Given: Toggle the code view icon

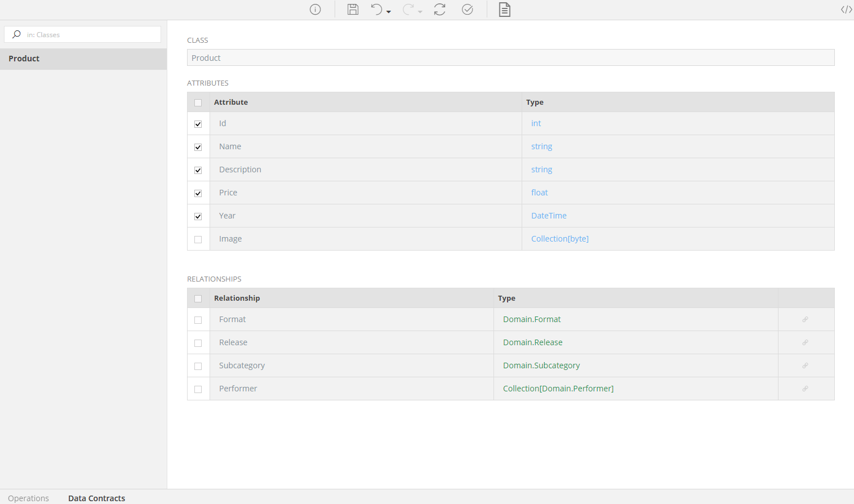Looking at the screenshot, I should pos(846,10).
